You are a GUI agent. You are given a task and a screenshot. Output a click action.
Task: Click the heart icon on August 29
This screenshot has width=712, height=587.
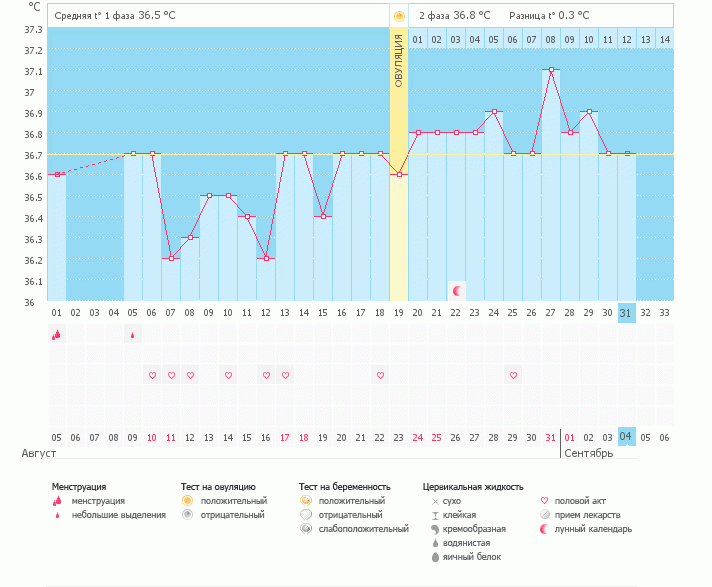(x=513, y=375)
